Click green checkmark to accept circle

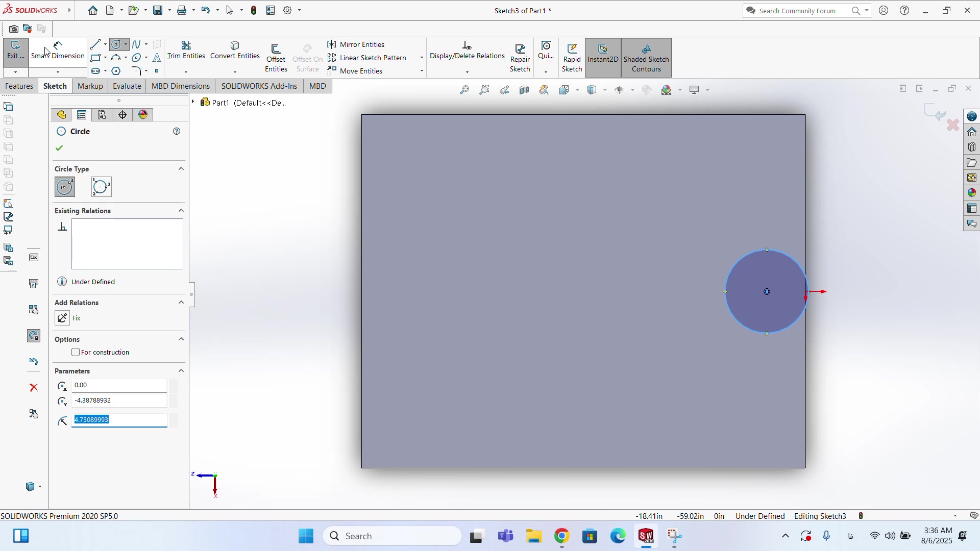click(59, 148)
